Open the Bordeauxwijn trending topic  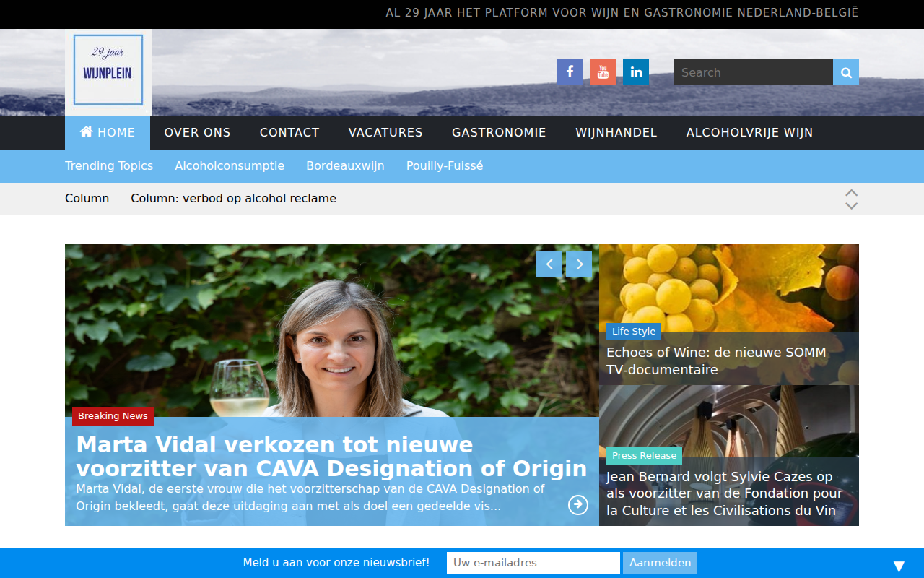pos(345,166)
